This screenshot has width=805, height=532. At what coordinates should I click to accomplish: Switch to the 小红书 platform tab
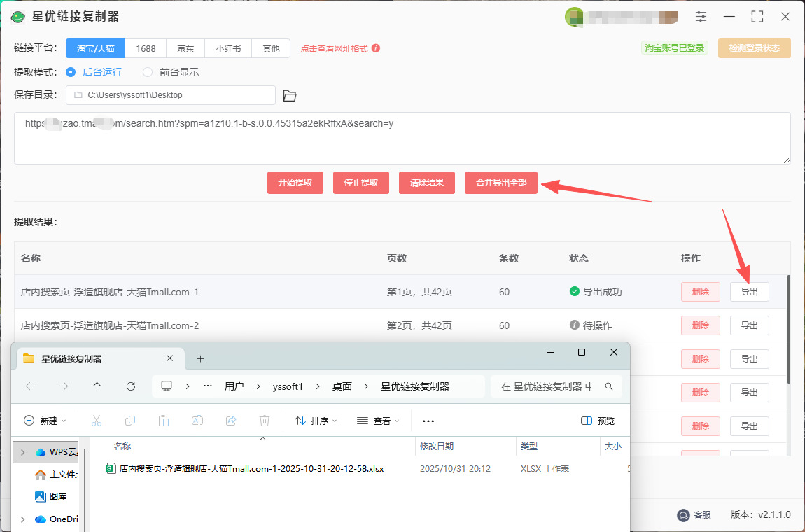point(228,49)
